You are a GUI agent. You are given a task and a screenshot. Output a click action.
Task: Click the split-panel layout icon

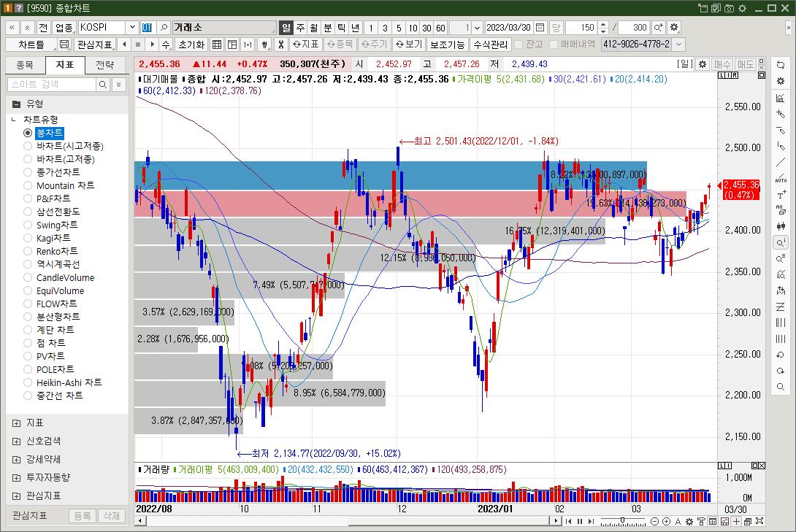click(232, 45)
